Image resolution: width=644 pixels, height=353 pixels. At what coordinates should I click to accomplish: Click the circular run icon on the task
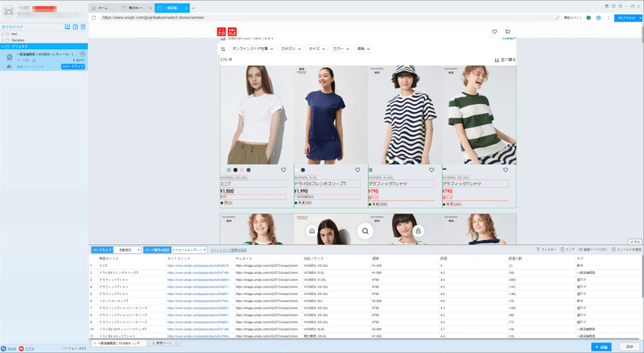point(83,54)
